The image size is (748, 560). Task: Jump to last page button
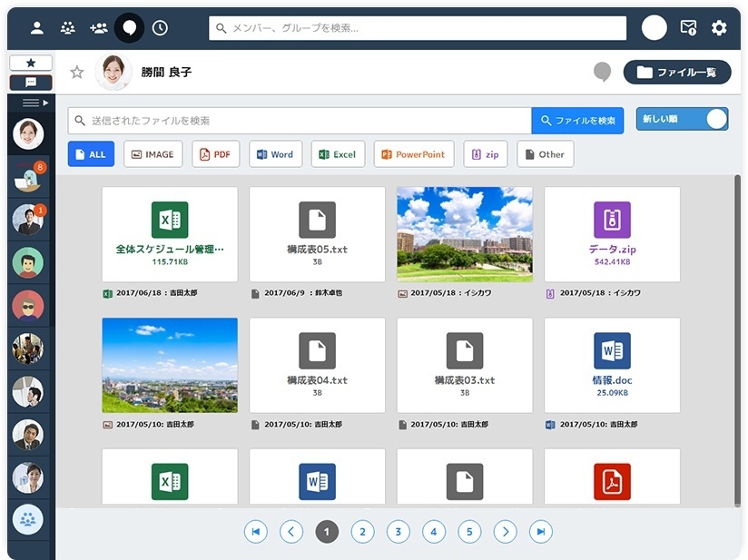(x=541, y=532)
